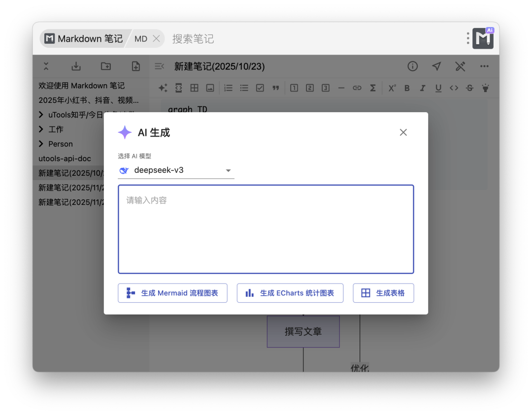Toggle italic formatting
Viewport: 532px width, 415px height.
coord(423,88)
